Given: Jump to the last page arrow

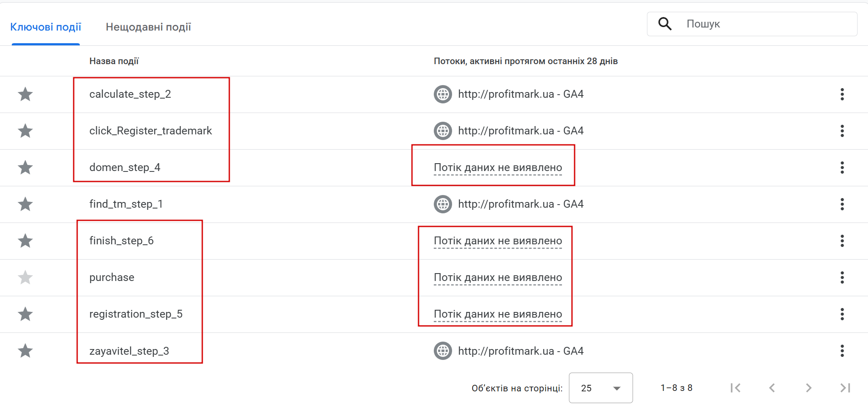Looking at the screenshot, I should point(845,388).
